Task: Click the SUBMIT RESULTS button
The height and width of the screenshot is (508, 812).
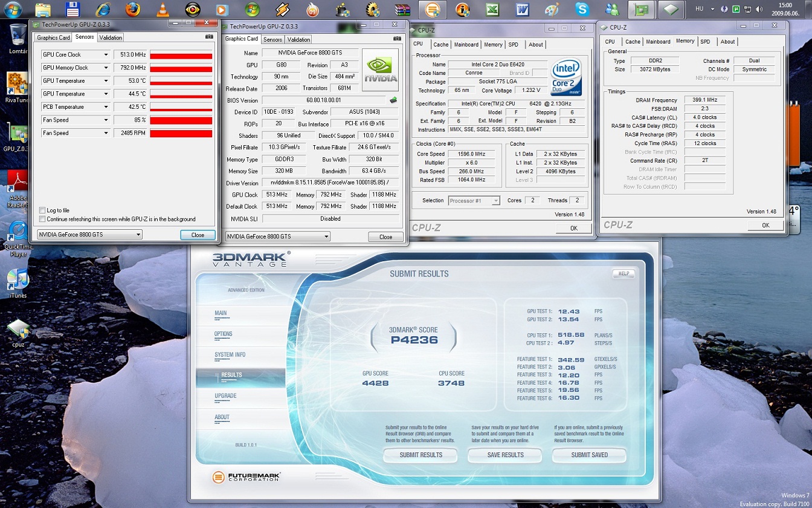Action: (x=420, y=455)
